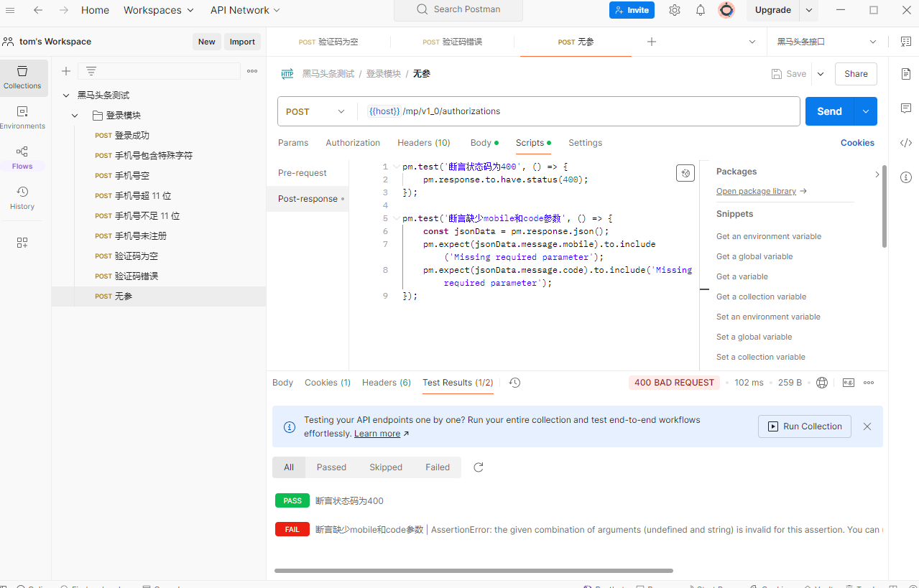Screen dimensions: 919x588
Task: Open the 黑马头条接口 environment selector
Action: (x=827, y=42)
